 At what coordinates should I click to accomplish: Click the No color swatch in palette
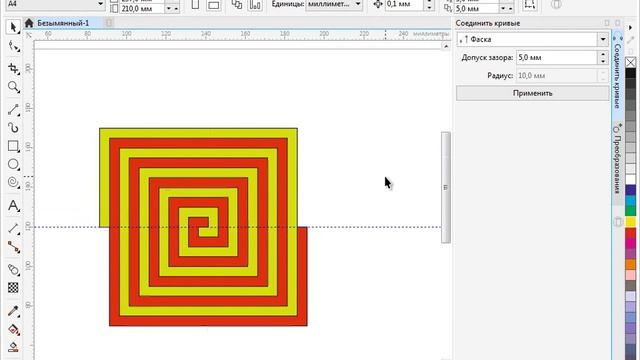(x=631, y=62)
